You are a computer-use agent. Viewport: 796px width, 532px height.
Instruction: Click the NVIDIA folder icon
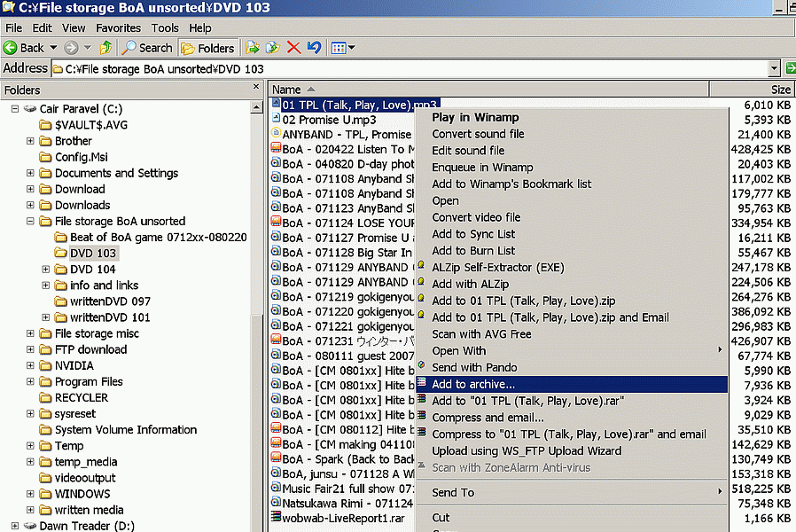tap(46, 365)
